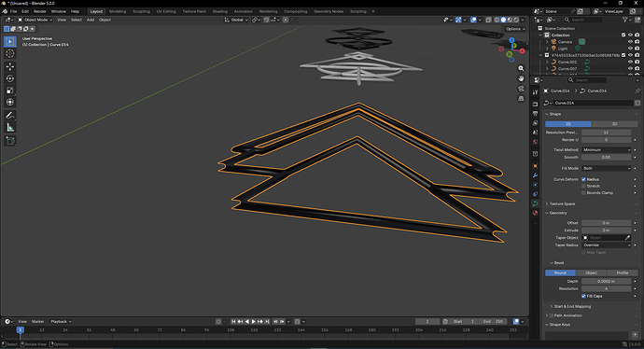Select the Add Cube tool
The image size is (644, 349).
[x=10, y=141]
